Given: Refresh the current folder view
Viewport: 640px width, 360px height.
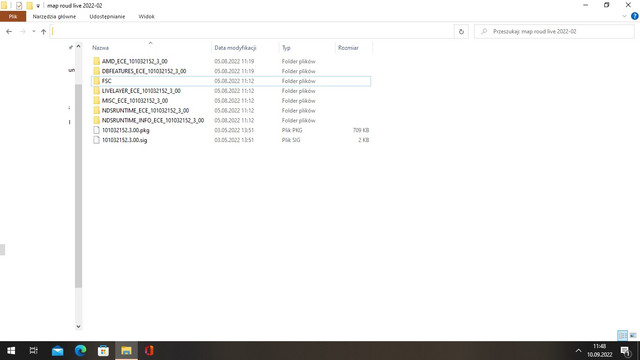Looking at the screenshot, I should click(x=461, y=31).
